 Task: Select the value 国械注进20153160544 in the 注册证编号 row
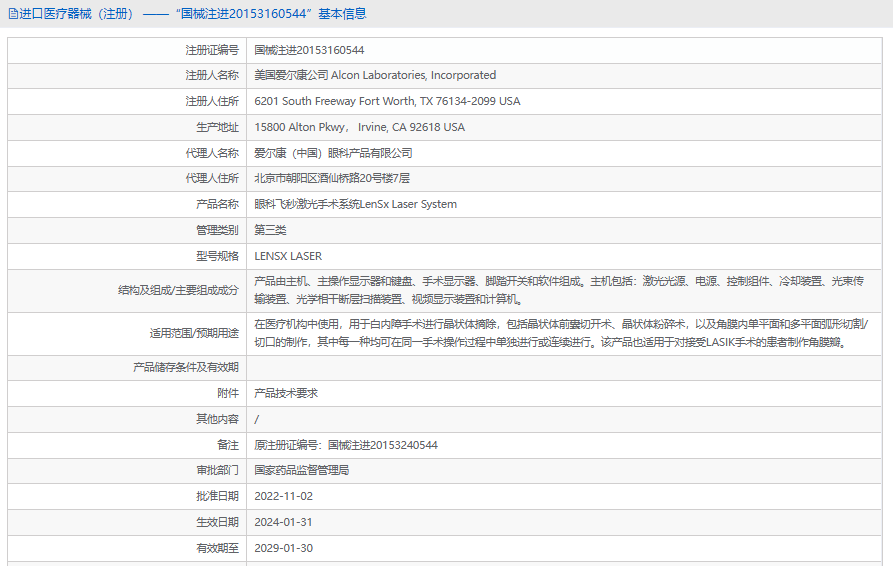(309, 50)
